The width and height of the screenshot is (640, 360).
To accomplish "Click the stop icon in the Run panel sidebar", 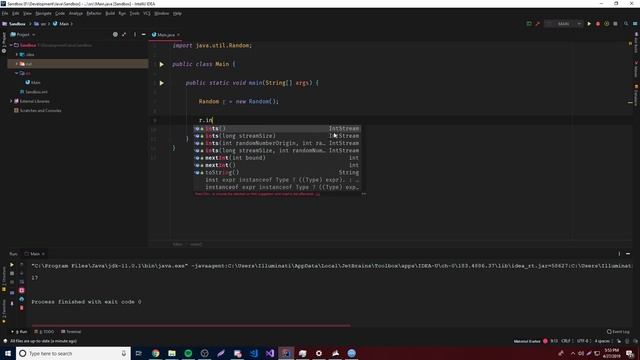I will (12, 273).
